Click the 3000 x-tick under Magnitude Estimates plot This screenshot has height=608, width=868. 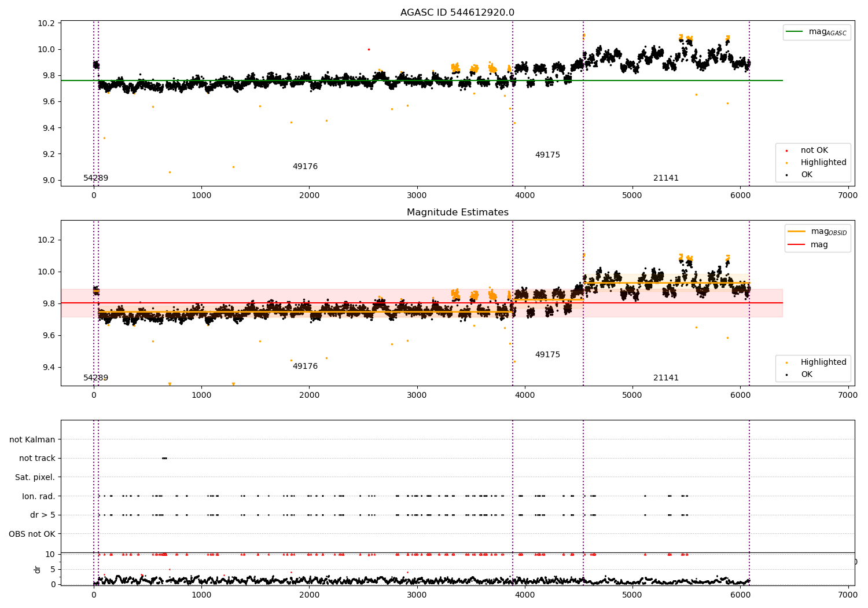[417, 395]
